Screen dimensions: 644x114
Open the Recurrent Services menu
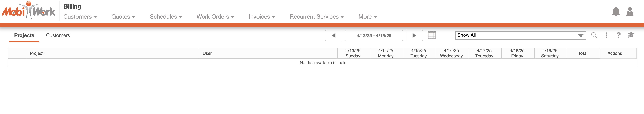317,17
